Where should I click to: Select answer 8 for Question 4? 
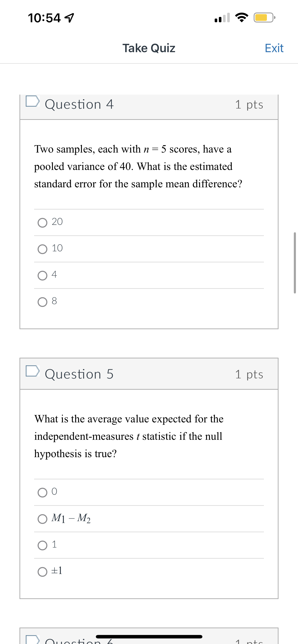pyautogui.click(x=42, y=302)
